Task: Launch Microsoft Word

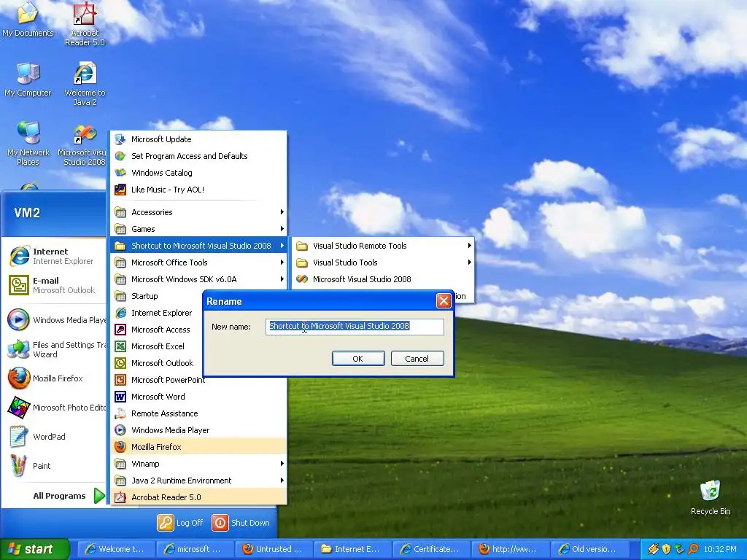Action: (198, 397)
